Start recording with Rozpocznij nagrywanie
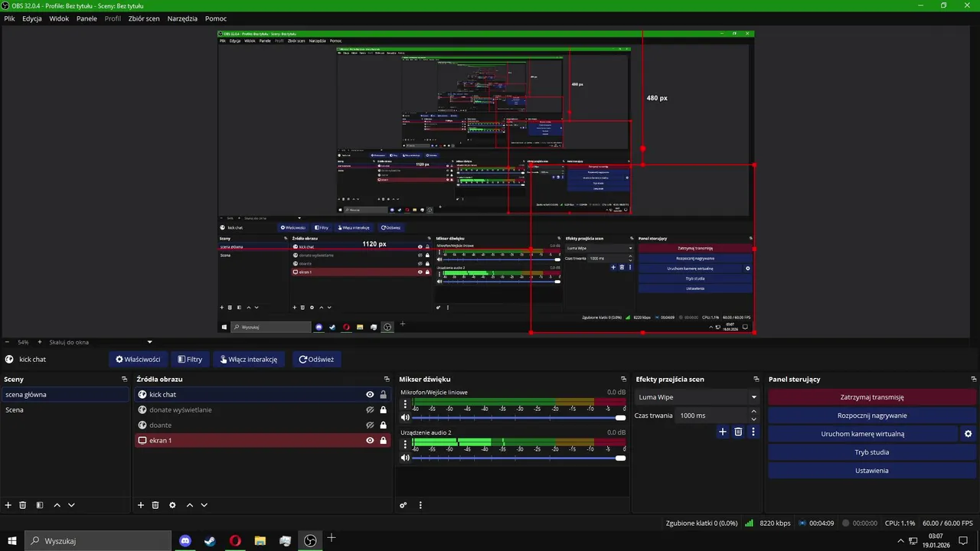Screen dimensions: 980x551 (872, 416)
